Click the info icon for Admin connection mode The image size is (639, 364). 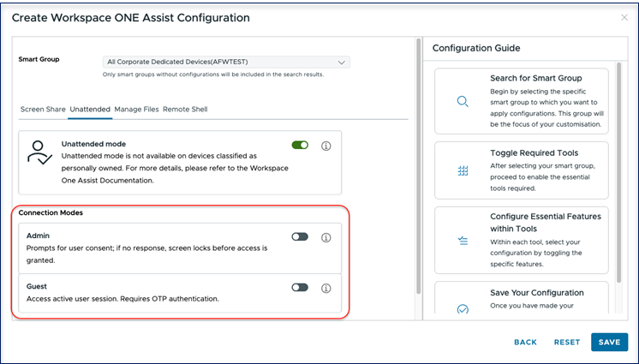326,237
